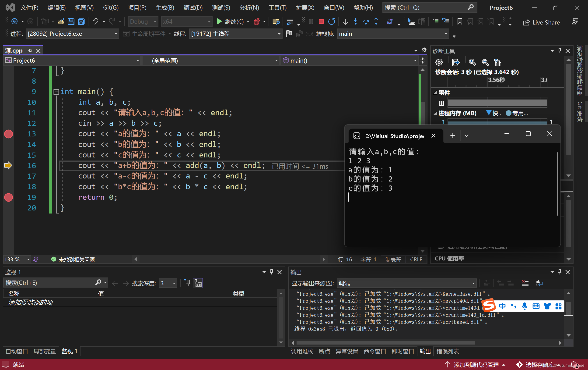
Task: Open the thread selector dropdown
Action: pyautogui.click(x=279, y=34)
